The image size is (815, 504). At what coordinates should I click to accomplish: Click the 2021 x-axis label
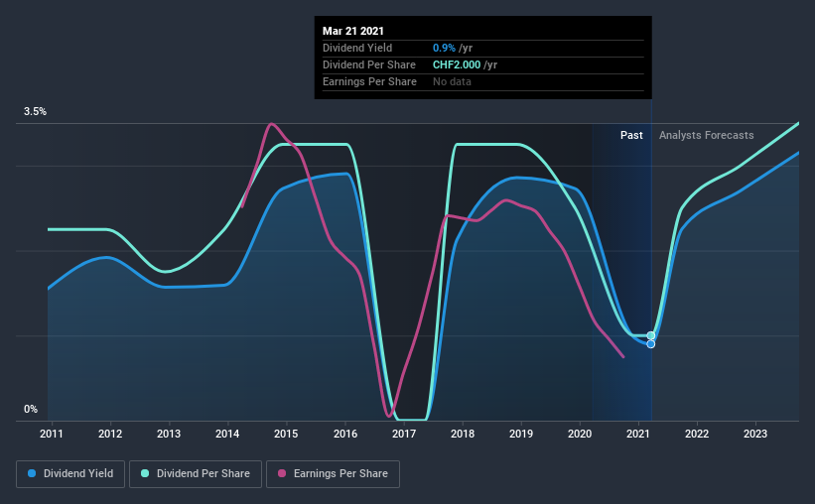pos(638,434)
